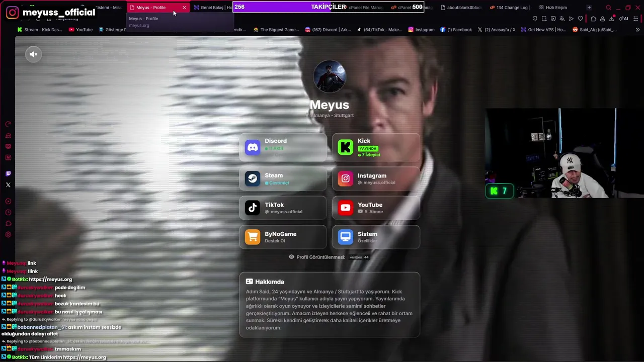Viewport: 644px width, 362px height.
Task: Click the Discord logo icon
Action: pos(253,147)
